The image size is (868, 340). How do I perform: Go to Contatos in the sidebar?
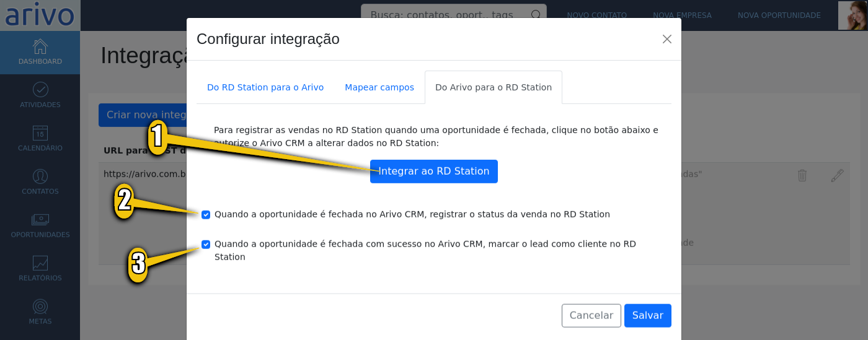click(x=40, y=183)
